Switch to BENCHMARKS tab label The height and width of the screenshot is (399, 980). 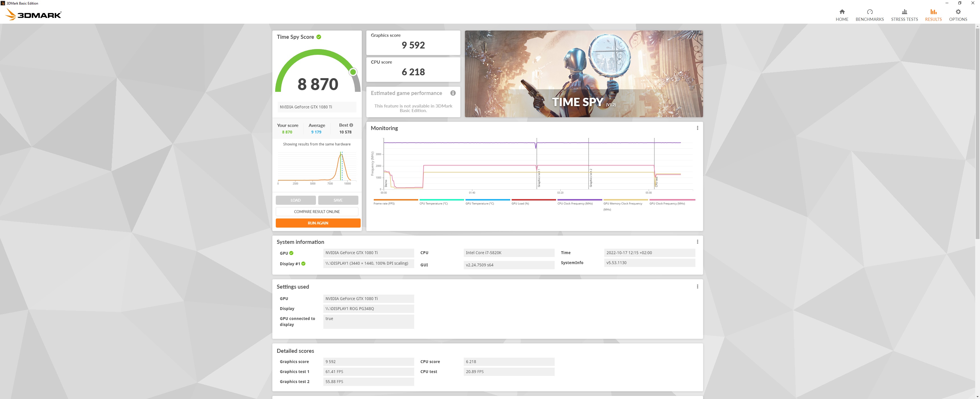(x=870, y=19)
